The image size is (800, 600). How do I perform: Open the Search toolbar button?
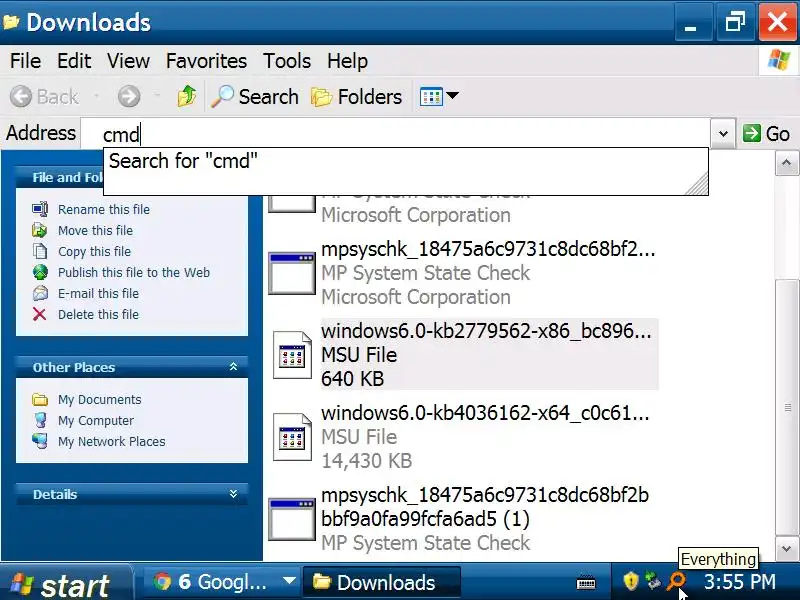[255, 96]
